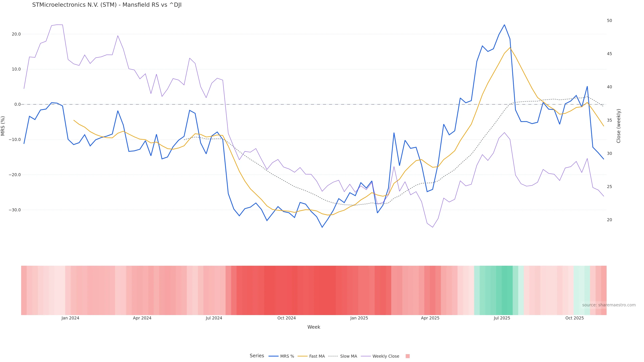The height and width of the screenshot is (362, 644).
Task: Select the Jul 2025 x-axis label
Action: coord(502,318)
